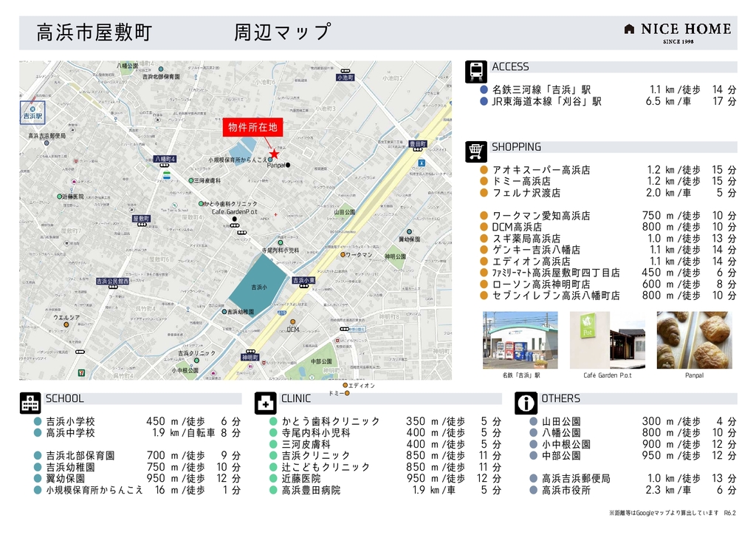Select the DCM高浜店 row
The image size is (756, 535).
pos(608,227)
